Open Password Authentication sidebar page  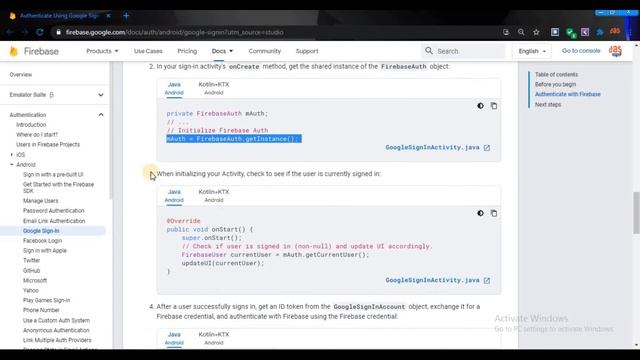53,211
